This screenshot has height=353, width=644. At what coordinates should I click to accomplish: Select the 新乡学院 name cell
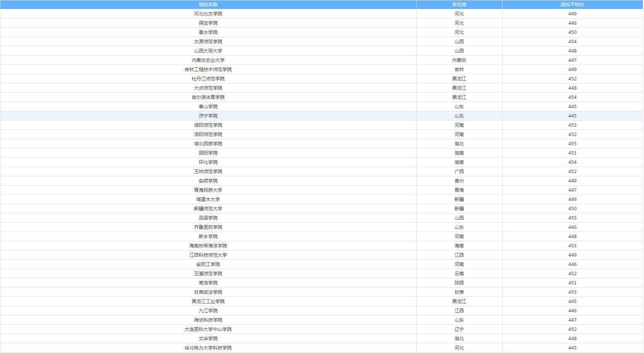[208, 237]
